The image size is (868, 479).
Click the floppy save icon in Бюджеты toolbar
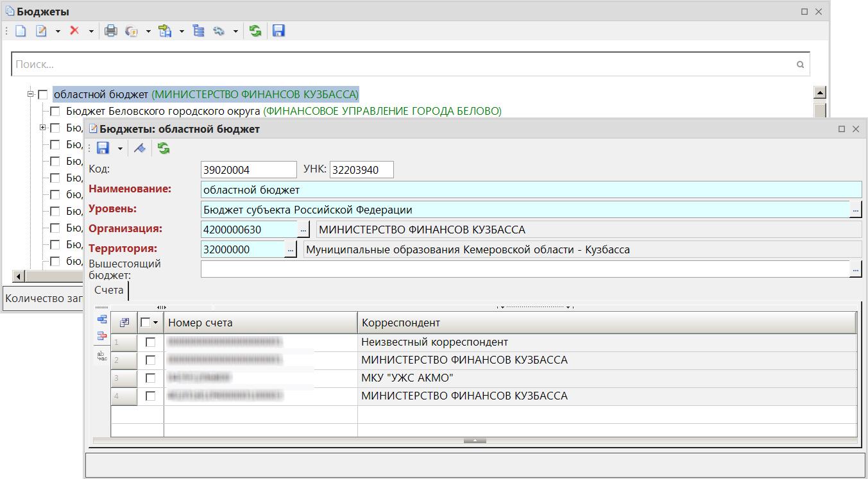(278, 31)
